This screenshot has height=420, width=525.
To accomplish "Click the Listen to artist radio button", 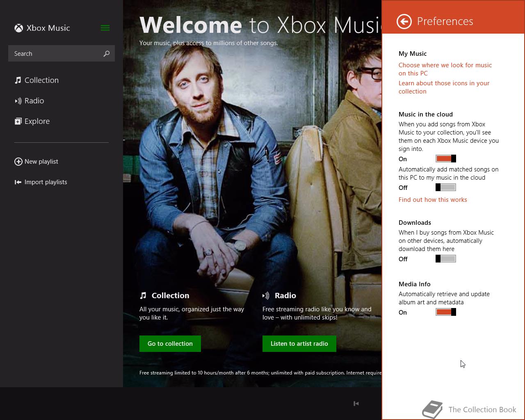I will [299, 344].
